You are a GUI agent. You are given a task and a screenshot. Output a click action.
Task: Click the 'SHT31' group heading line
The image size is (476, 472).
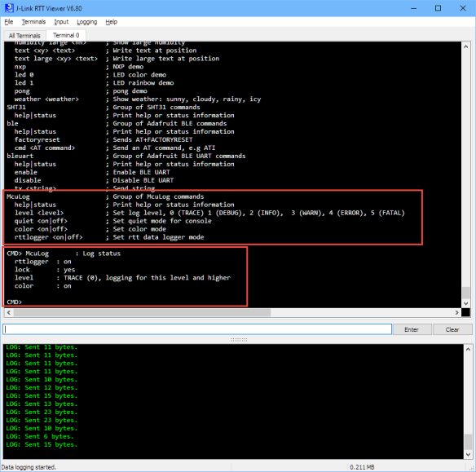(104, 107)
